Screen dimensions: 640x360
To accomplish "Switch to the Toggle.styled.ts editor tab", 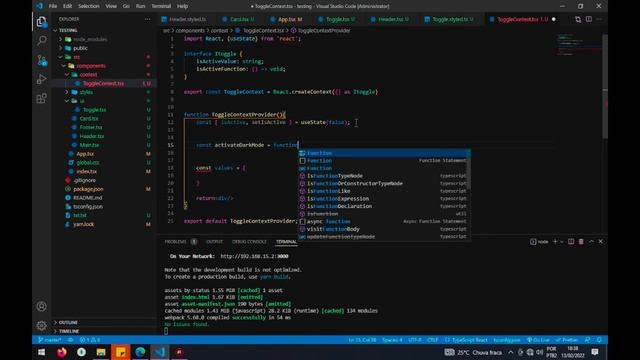I will pyautogui.click(x=450, y=19).
